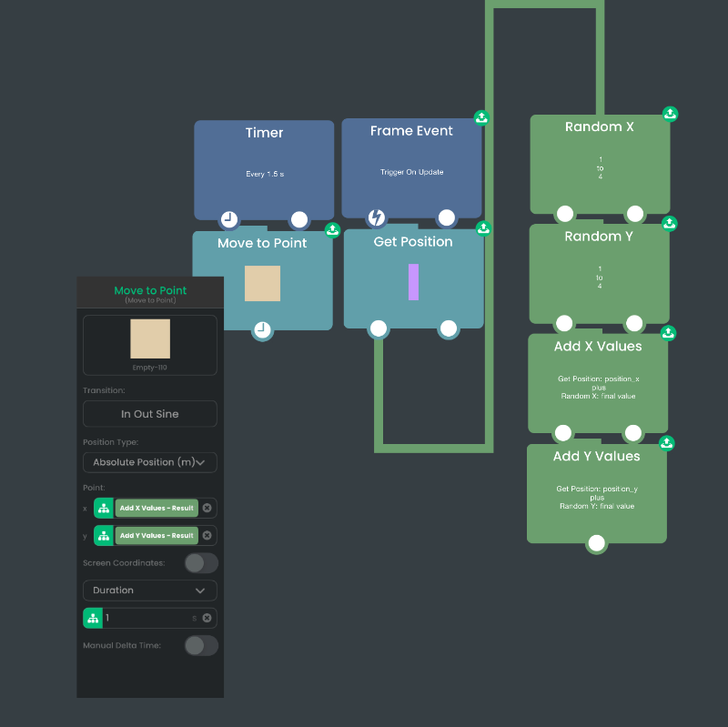This screenshot has width=728, height=727.
Task: Click the purple bar in Get Position block
Action: pyautogui.click(x=413, y=282)
